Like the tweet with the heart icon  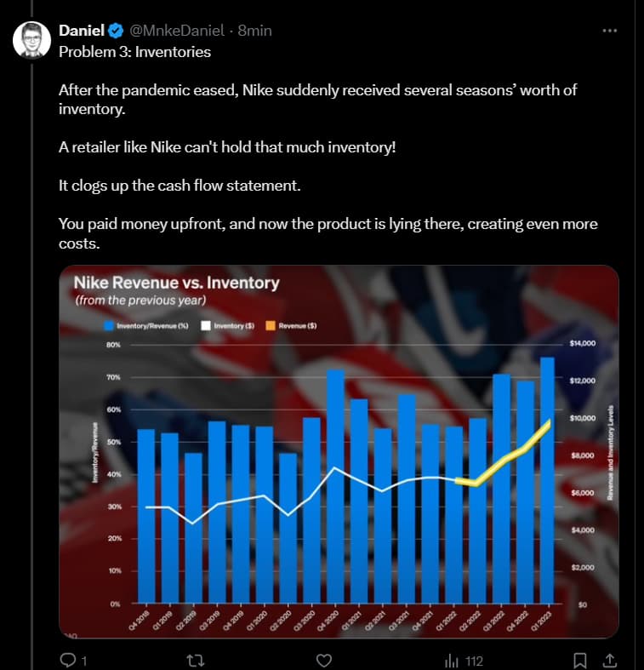click(323, 660)
